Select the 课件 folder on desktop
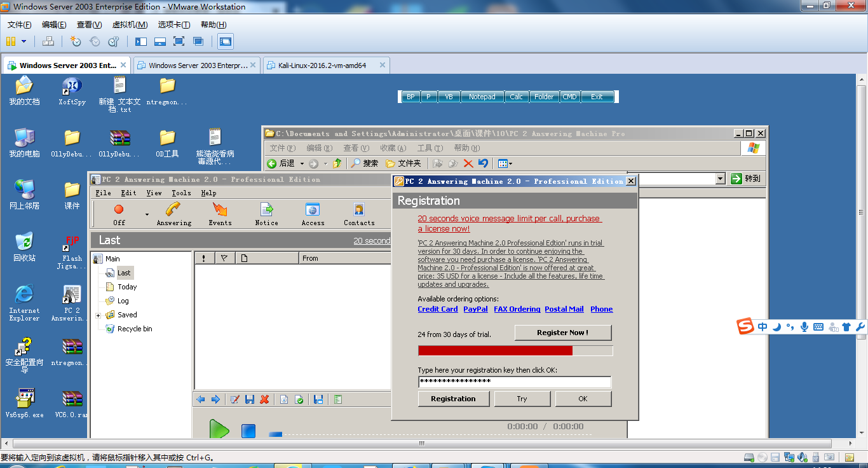Image resolution: width=868 pixels, height=468 pixels. tap(72, 195)
